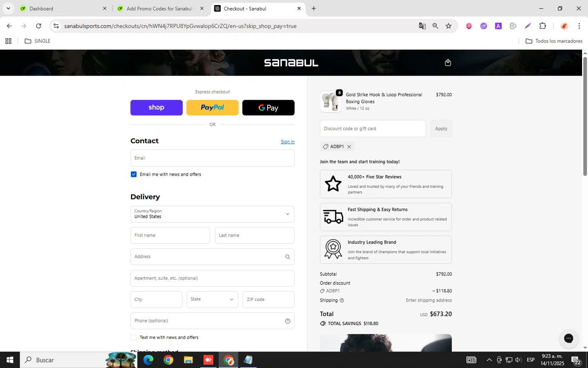
Task: Click the Apartment, suite, etc. field
Action: [x=212, y=278]
